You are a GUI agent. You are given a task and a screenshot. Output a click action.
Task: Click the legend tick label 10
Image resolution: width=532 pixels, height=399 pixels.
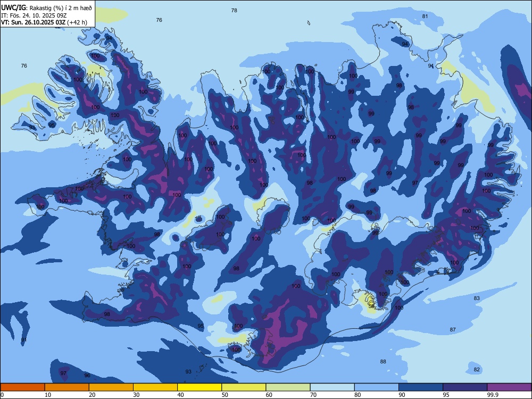click(x=48, y=395)
